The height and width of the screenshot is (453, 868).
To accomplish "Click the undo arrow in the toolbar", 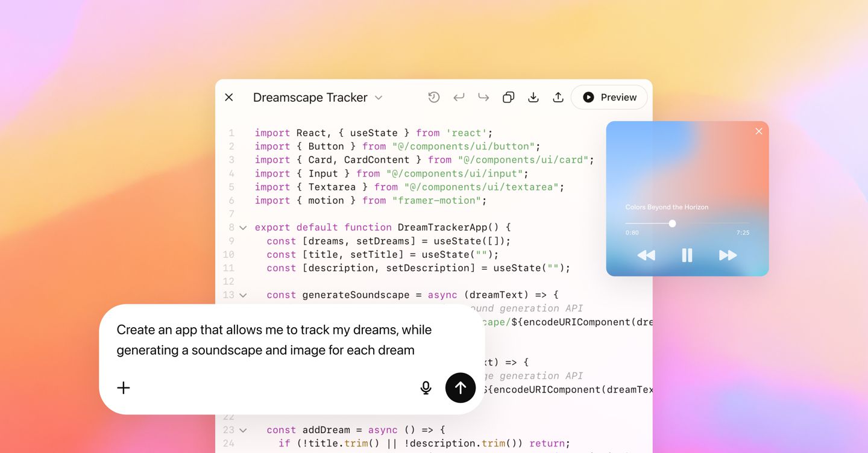I will tap(459, 98).
